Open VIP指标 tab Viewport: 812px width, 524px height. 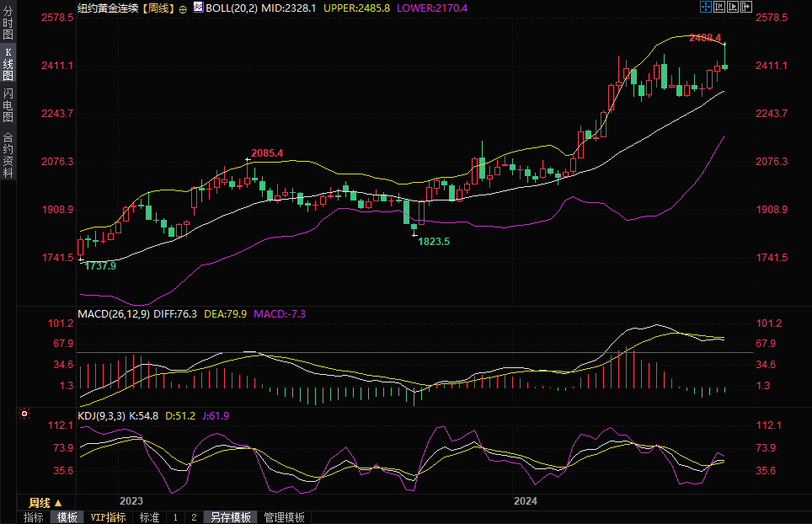click(109, 517)
